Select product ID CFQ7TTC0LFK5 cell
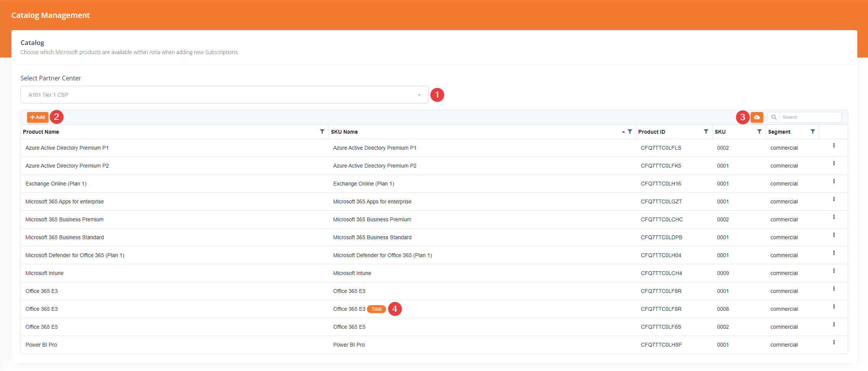 (661, 166)
